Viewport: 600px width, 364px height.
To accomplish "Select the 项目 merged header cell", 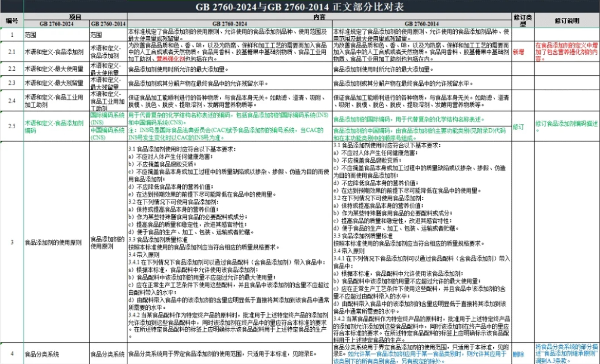I will pos(75,17).
